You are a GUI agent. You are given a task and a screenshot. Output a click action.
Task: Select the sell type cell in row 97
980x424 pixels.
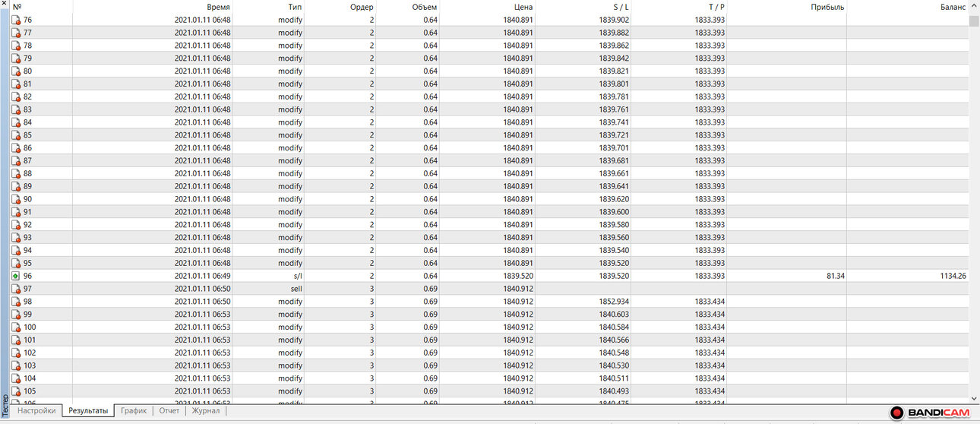[x=296, y=289]
